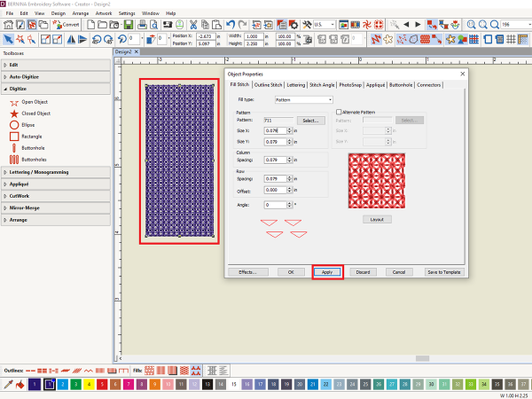532x399 pixels.
Task: Click the Apply button
Action: tap(326, 272)
